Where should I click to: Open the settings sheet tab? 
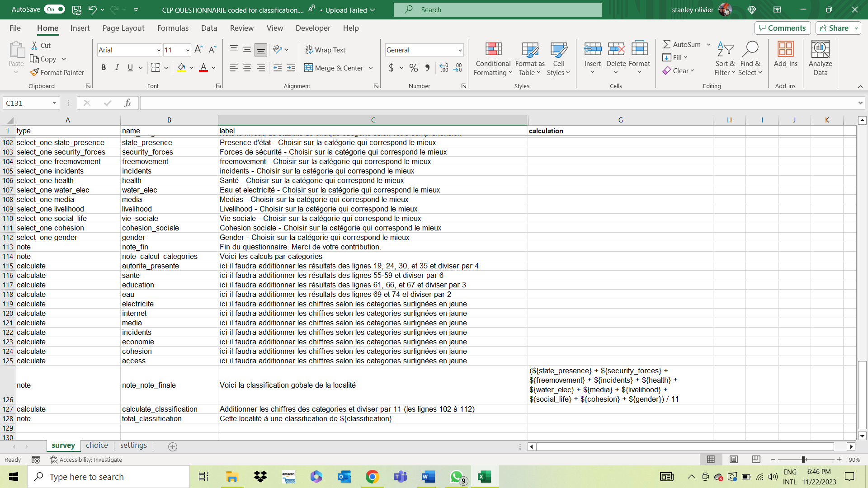133,446
